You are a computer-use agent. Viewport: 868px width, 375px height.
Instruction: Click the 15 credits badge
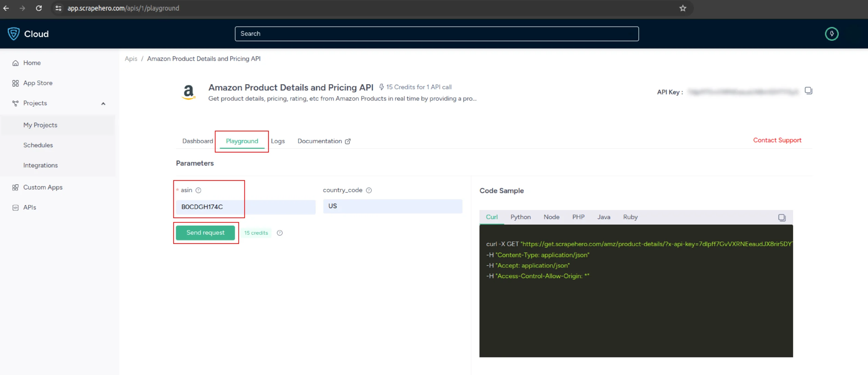(x=256, y=233)
